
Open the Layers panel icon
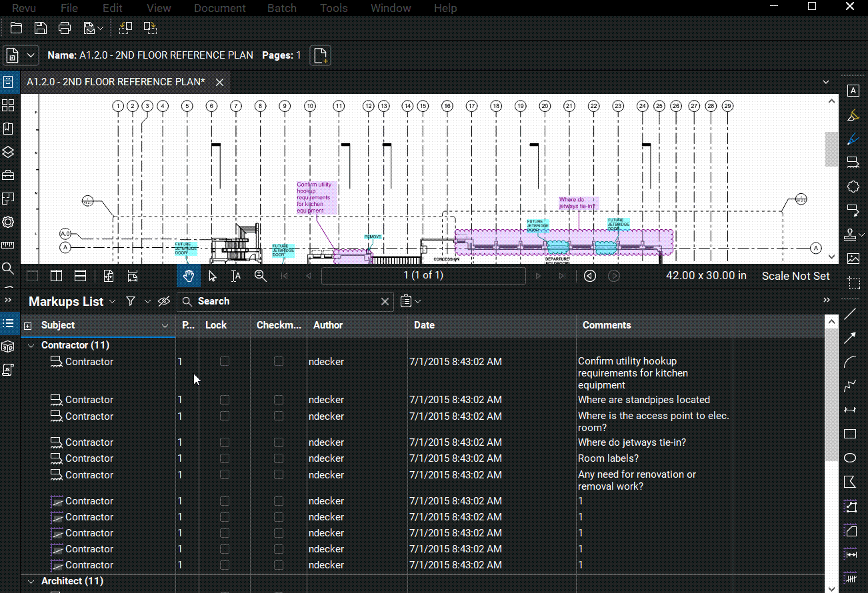[x=8, y=152]
